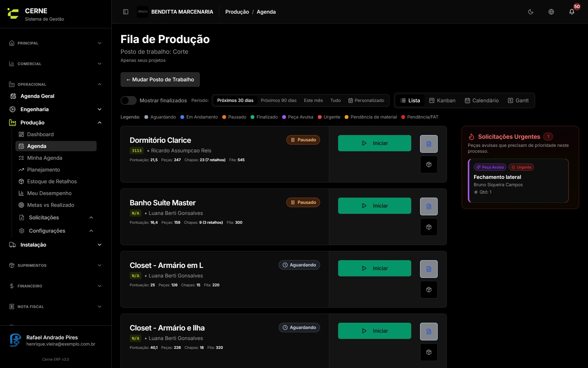The height and width of the screenshot is (368, 588).
Task: Open notifications bell with 50 badge
Action: pos(572,12)
